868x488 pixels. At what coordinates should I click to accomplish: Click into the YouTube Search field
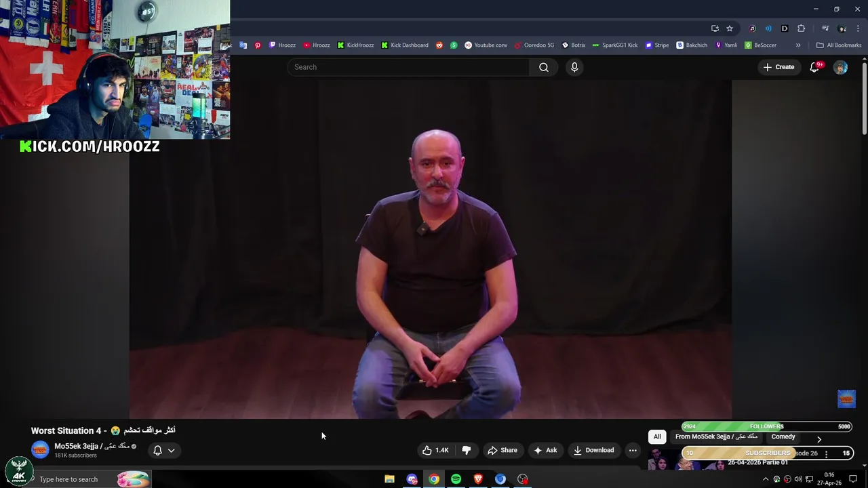(x=408, y=67)
